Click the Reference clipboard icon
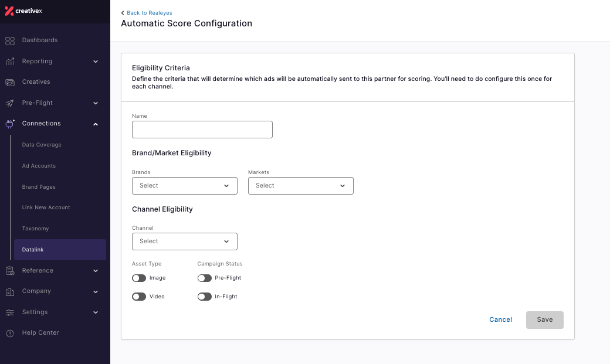 [x=10, y=271]
